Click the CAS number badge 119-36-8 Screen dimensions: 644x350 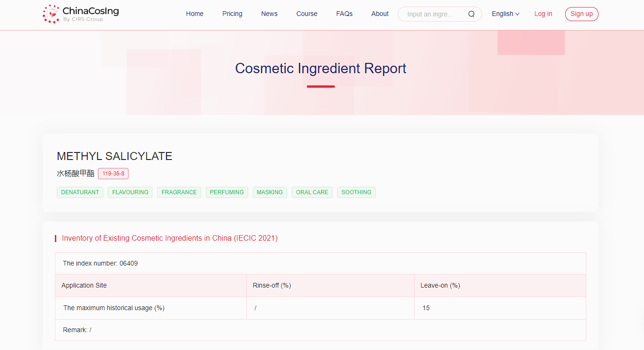pos(113,173)
